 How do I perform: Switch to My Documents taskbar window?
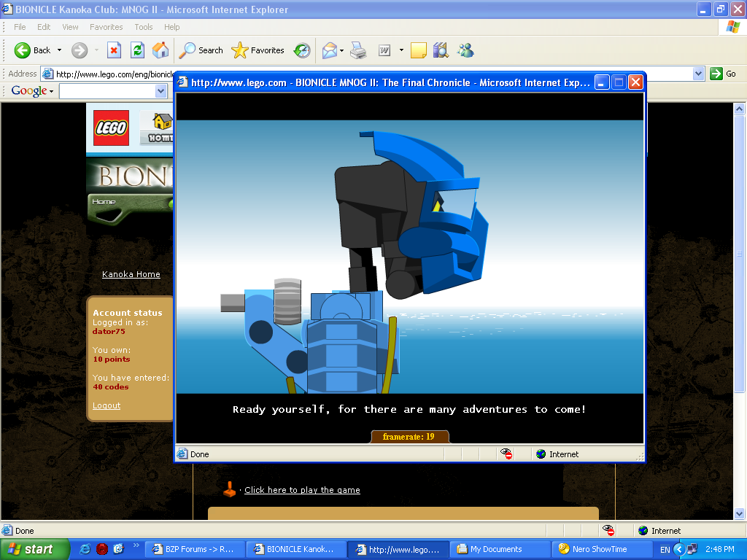[x=500, y=549]
